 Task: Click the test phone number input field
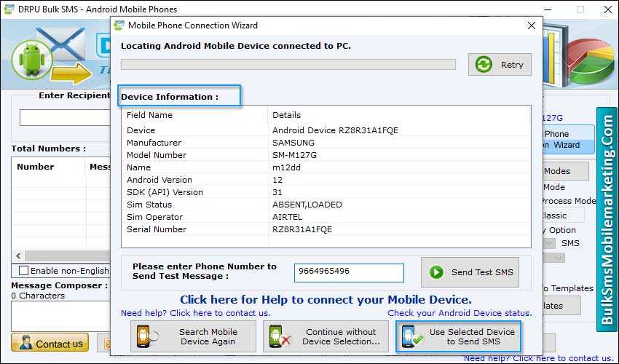pos(349,272)
